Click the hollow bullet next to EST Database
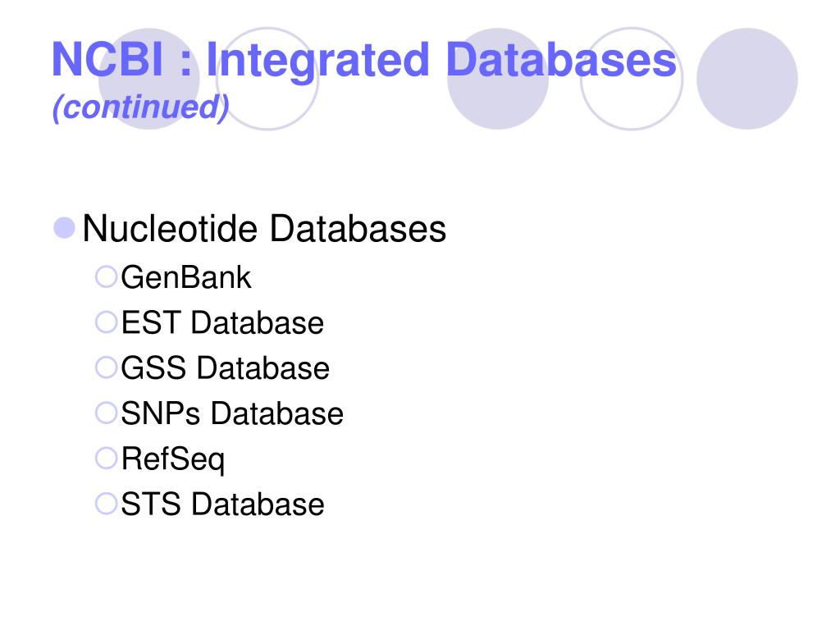This screenshot has height=630, width=840. (106, 322)
